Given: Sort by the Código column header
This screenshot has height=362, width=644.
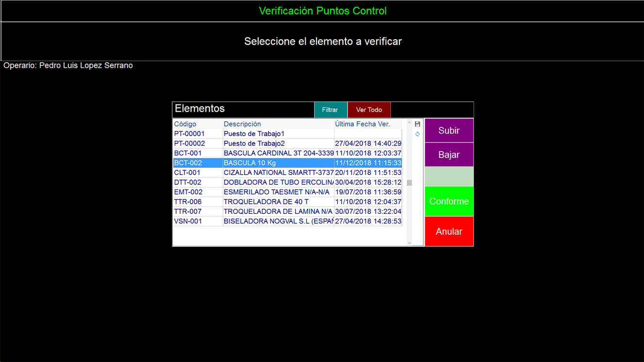Looking at the screenshot, I should pos(185,124).
